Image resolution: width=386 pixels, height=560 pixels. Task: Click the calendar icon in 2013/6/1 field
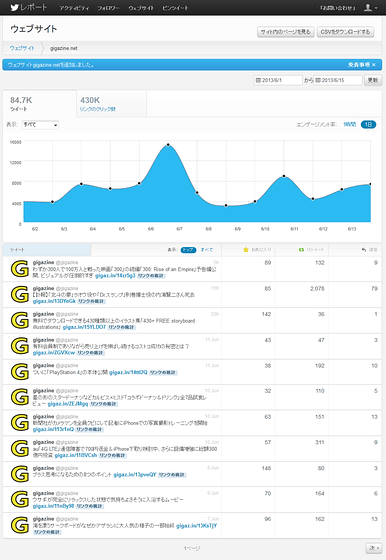click(258, 80)
